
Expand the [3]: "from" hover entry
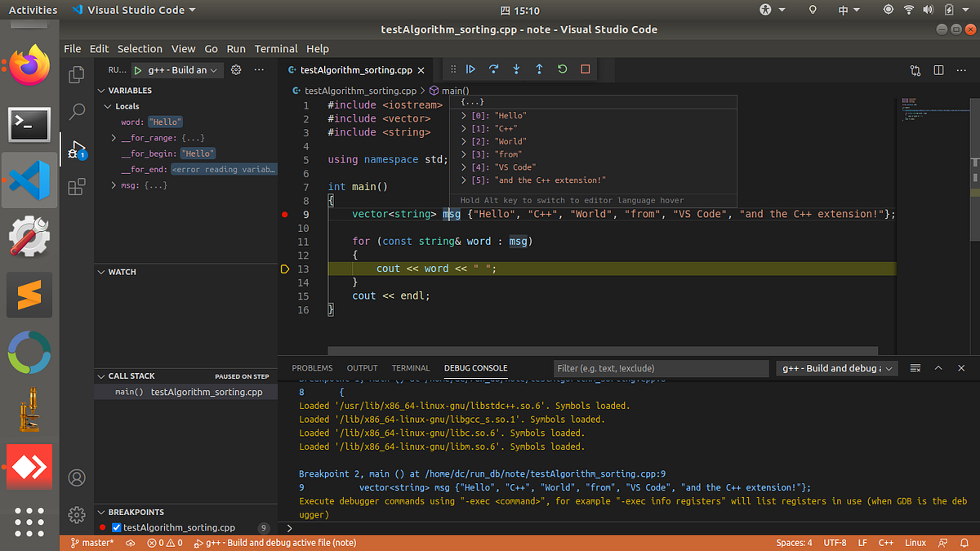(464, 154)
